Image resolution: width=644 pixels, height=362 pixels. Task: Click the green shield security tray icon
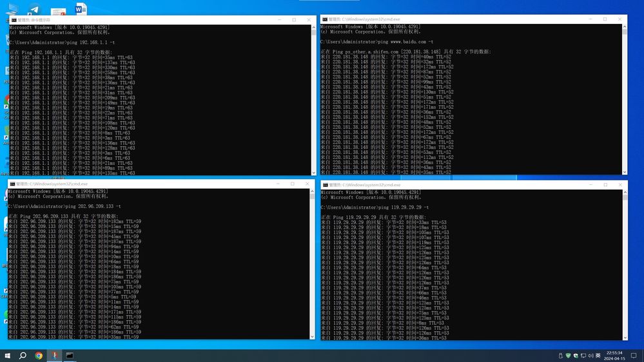tap(569, 356)
